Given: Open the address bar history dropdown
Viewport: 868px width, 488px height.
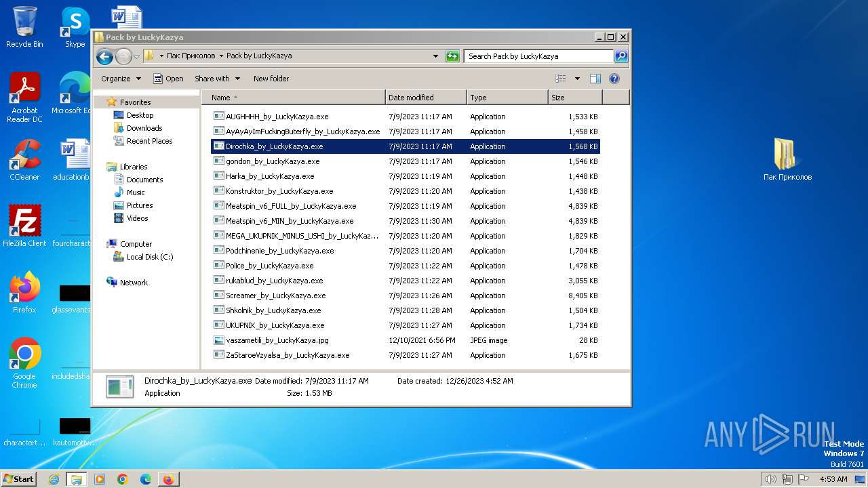Looking at the screenshot, I should tap(435, 56).
